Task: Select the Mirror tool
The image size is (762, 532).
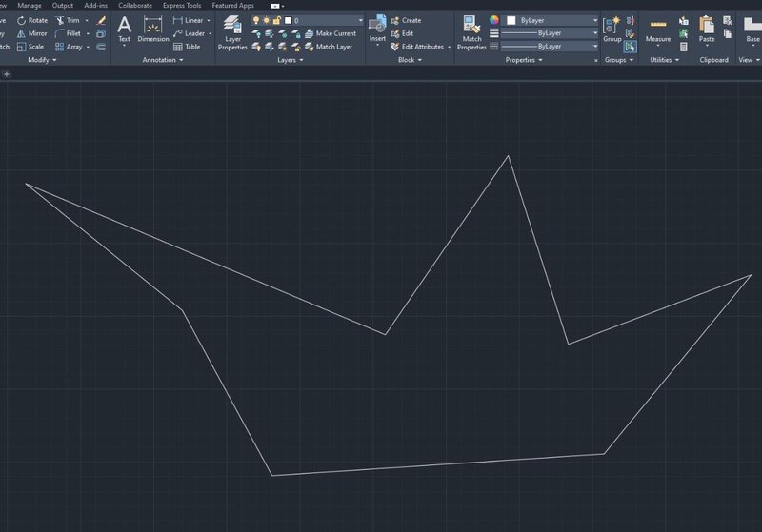Action: pyautogui.click(x=32, y=33)
